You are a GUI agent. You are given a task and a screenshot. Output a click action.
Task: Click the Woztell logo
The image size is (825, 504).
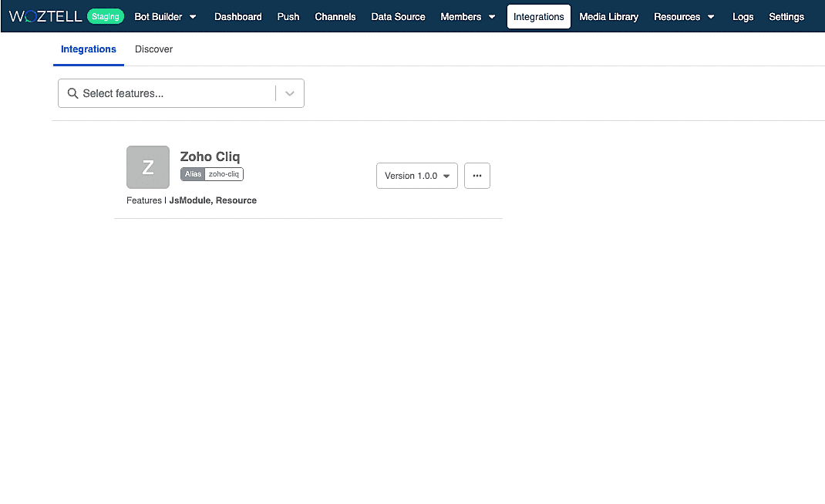[45, 16]
